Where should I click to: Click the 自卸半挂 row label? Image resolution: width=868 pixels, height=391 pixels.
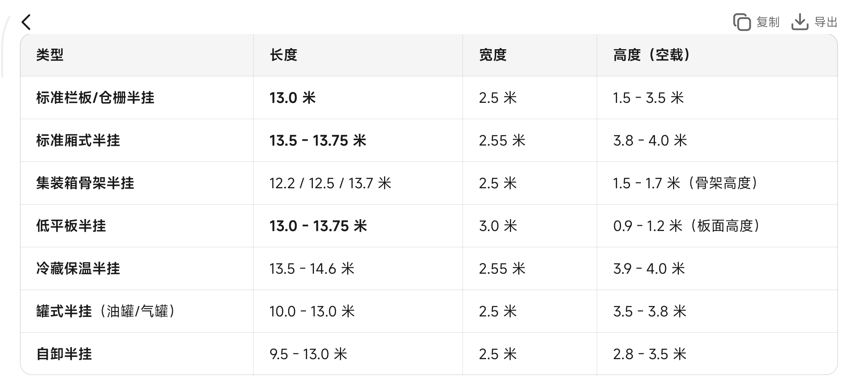64,354
